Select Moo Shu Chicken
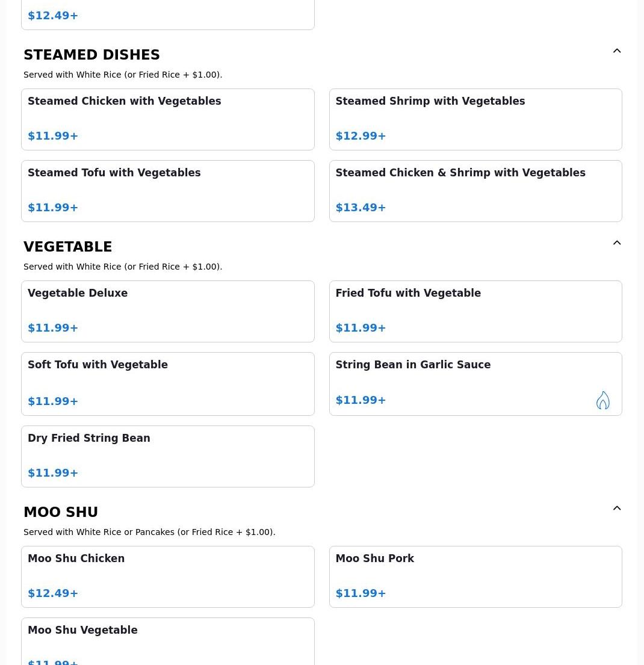This screenshot has width=644, height=665. point(167,576)
